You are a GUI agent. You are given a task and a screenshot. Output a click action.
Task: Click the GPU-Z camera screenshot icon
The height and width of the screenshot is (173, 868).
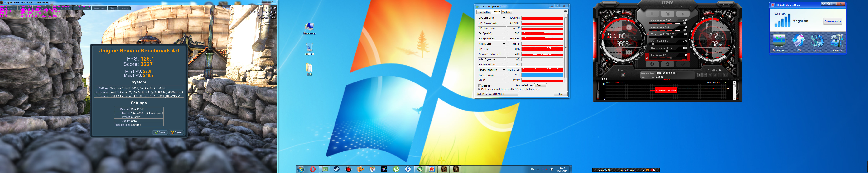[565, 12]
